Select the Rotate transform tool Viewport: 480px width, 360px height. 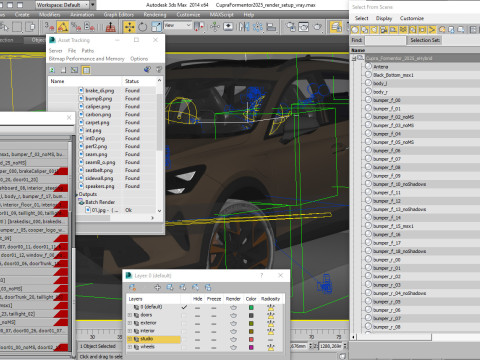[142, 26]
